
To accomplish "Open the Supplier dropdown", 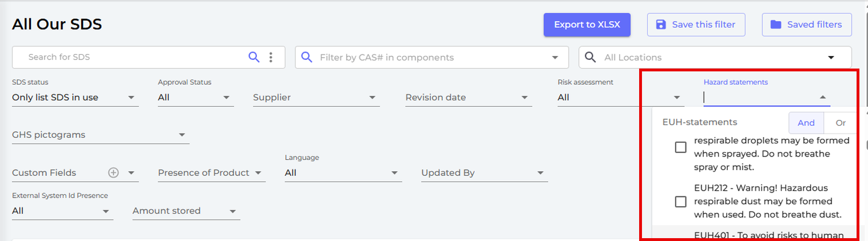I will click(316, 98).
